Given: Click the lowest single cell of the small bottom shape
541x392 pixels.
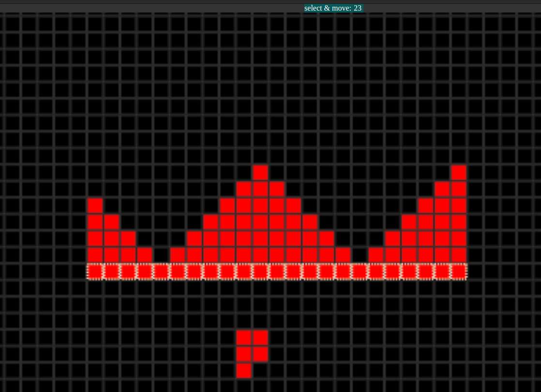Looking at the screenshot, I should [244, 371].
